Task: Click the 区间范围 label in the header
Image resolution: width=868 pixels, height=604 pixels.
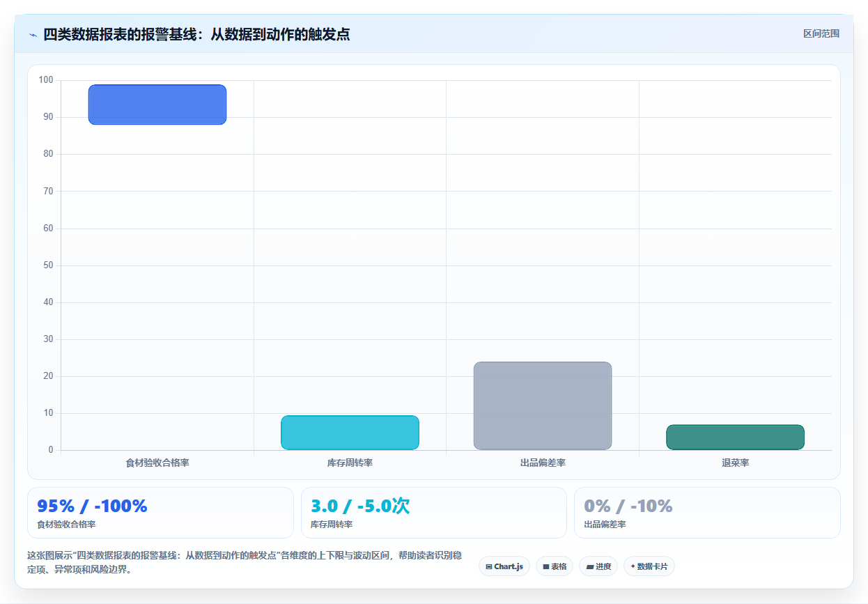Action: [x=821, y=33]
